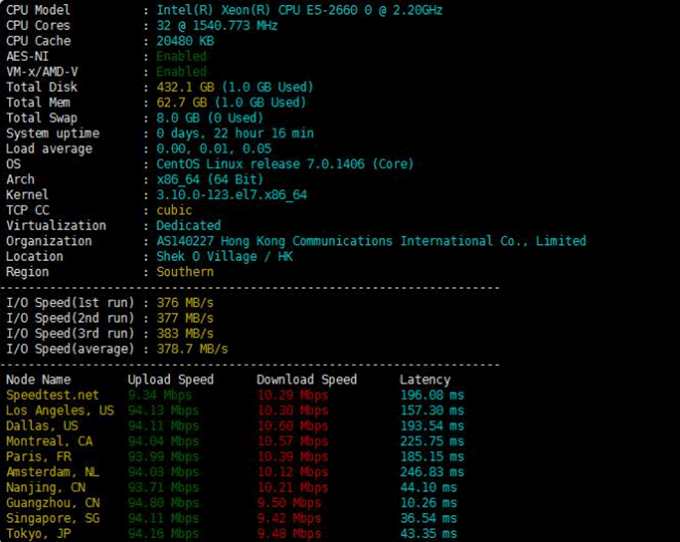Click the Latency column header
This screenshot has height=542, width=680.
pos(425,380)
